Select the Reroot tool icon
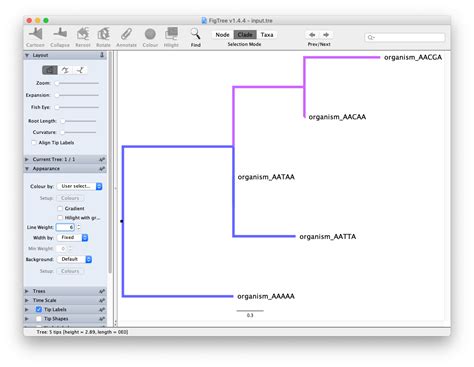The width and height of the screenshot is (474, 367). tap(83, 34)
